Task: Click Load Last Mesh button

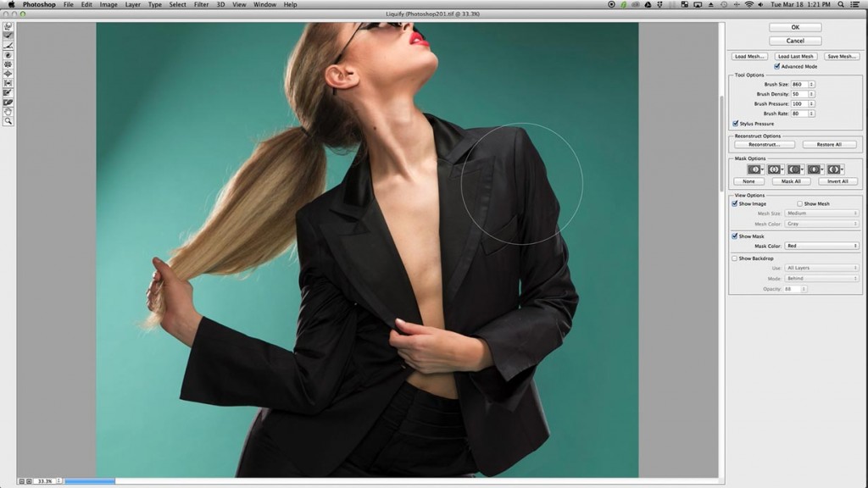Action: tap(795, 57)
